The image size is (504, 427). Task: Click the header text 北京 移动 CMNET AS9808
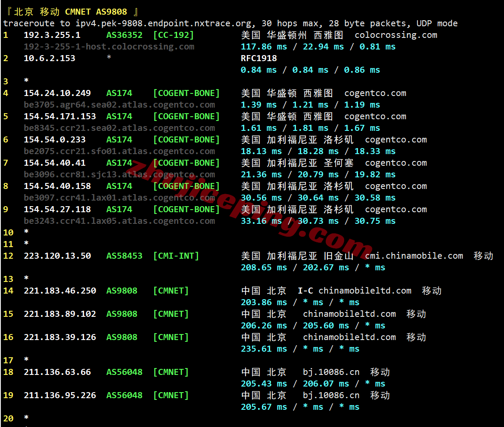(70, 12)
